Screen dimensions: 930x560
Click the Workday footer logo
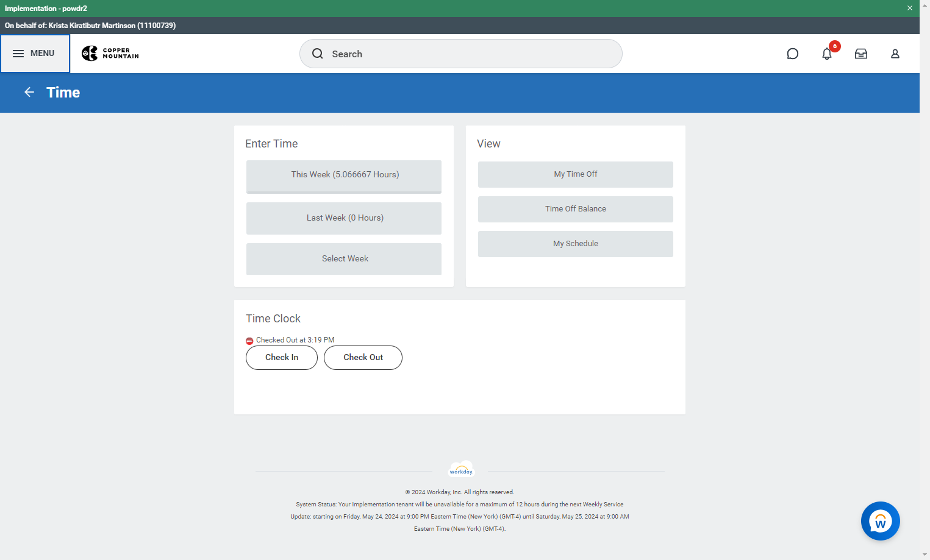pos(461,469)
